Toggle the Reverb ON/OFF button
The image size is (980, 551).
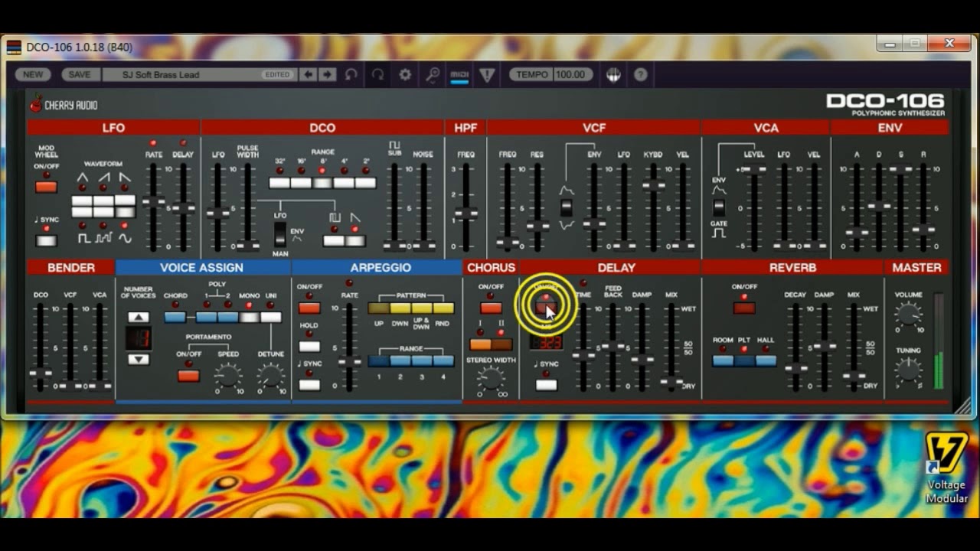click(744, 308)
